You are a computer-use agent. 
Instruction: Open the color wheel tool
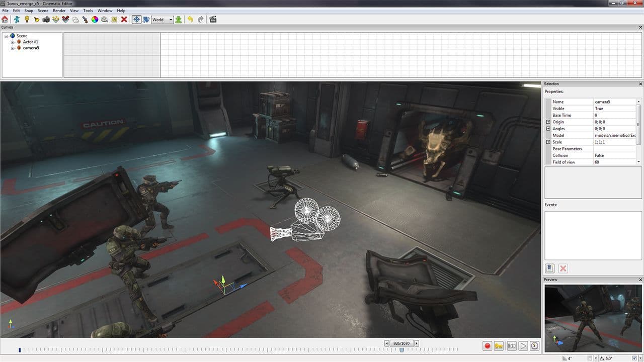click(95, 20)
